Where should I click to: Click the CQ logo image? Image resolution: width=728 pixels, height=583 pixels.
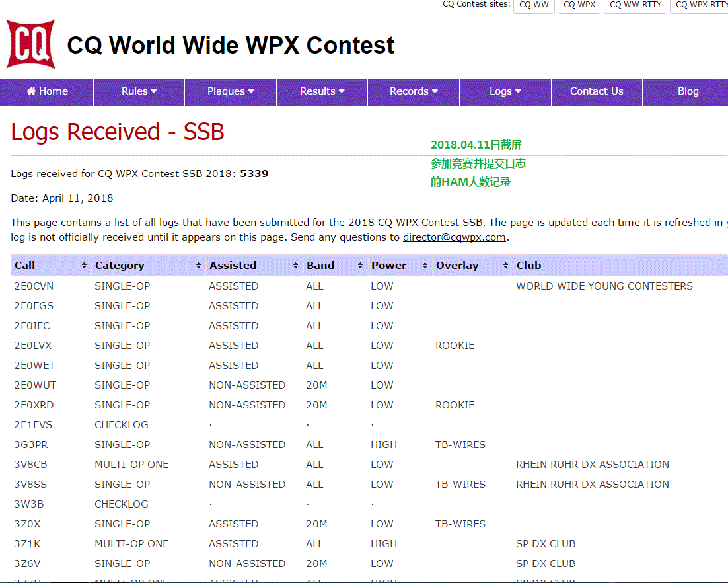click(31, 44)
